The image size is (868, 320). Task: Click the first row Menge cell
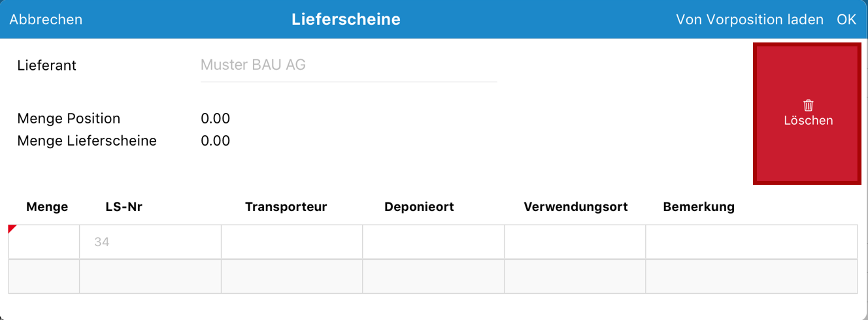click(x=44, y=242)
